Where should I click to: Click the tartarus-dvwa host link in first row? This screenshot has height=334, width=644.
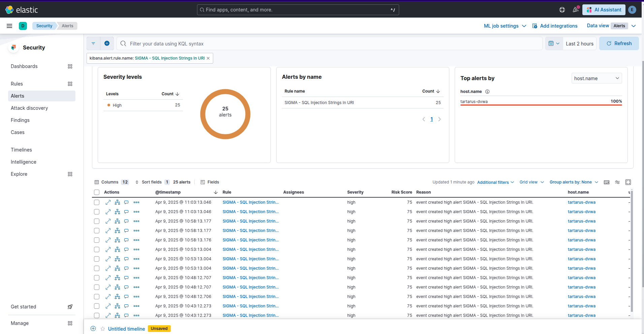(581, 202)
